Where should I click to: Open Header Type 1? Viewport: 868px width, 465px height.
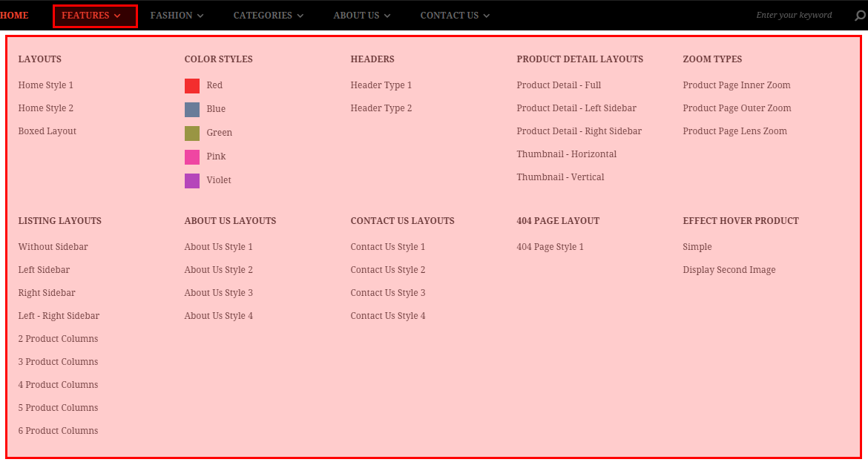point(381,85)
